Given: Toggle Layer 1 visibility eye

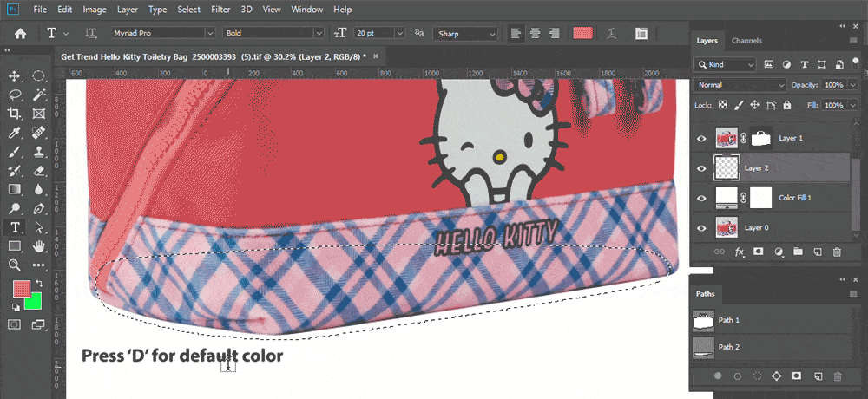Looking at the screenshot, I should coord(702,139).
